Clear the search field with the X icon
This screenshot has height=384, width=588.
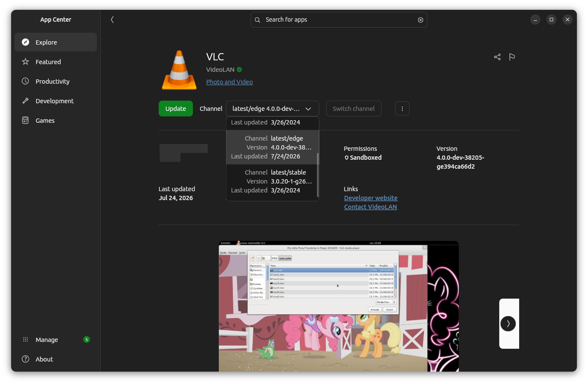[421, 20]
